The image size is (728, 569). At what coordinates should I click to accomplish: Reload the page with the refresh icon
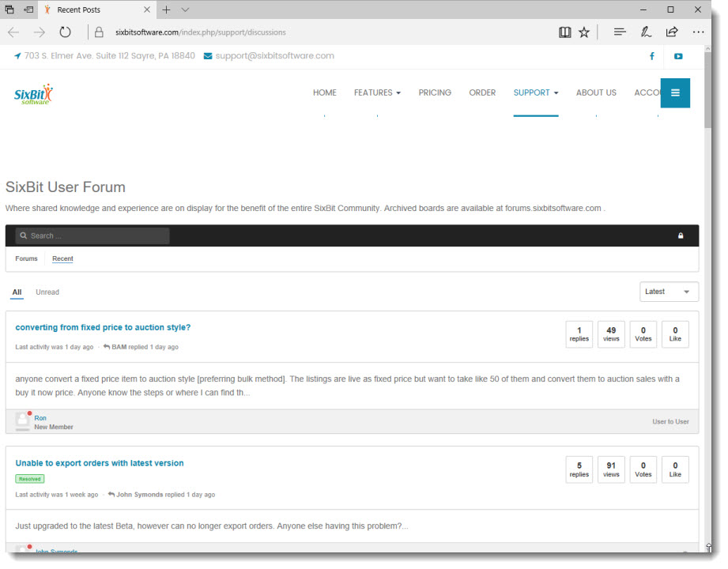65,32
